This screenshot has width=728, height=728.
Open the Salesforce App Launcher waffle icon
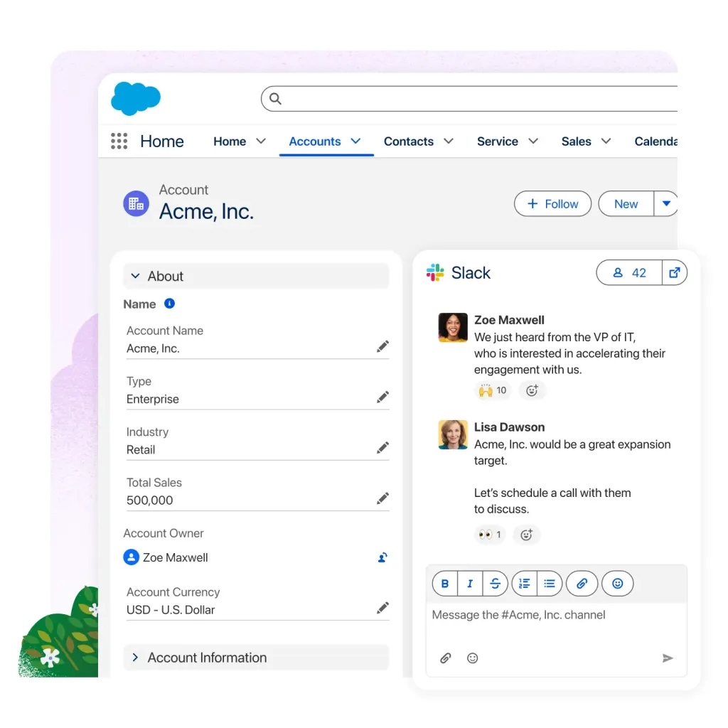(119, 141)
